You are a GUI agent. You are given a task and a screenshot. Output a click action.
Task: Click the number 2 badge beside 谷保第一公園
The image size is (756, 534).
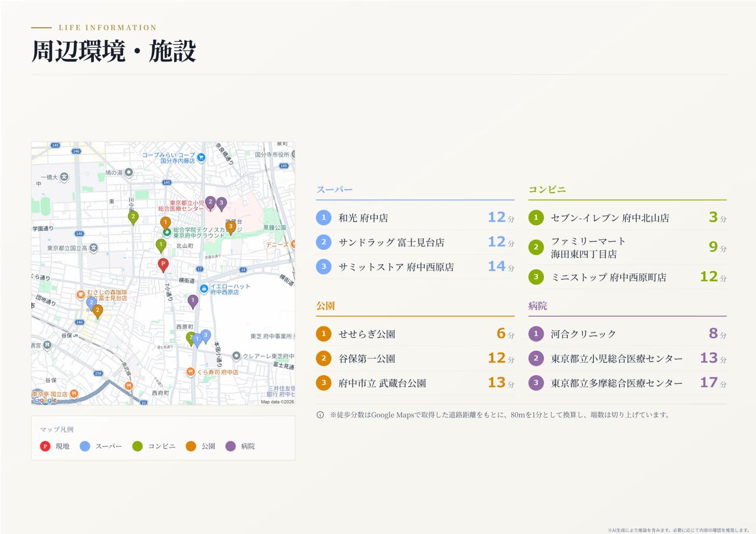(x=324, y=359)
